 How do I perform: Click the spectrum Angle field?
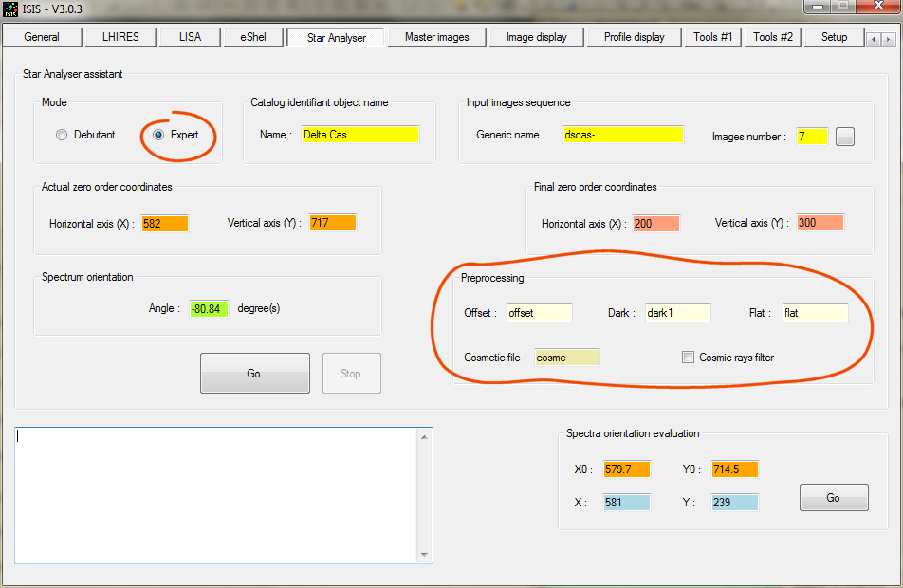click(209, 308)
